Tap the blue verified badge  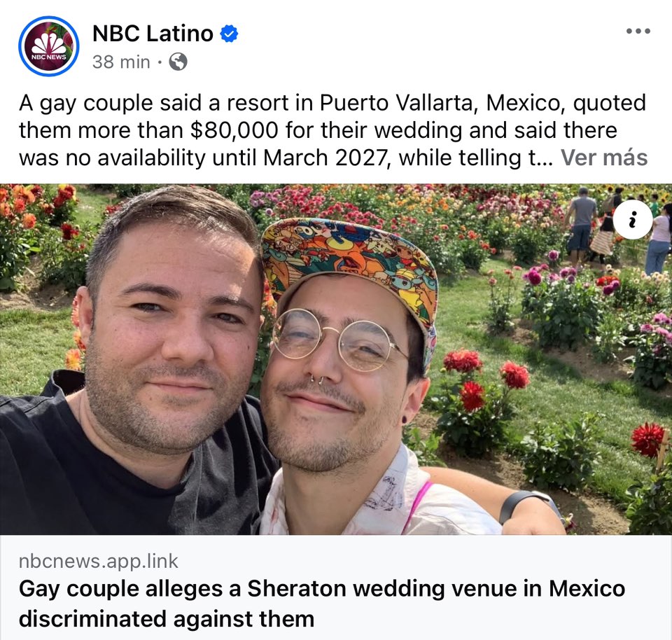(x=229, y=34)
